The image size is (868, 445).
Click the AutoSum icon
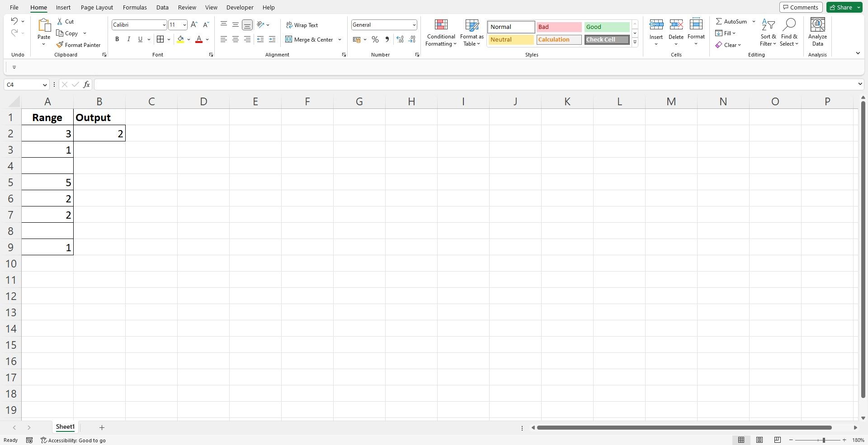coord(720,21)
